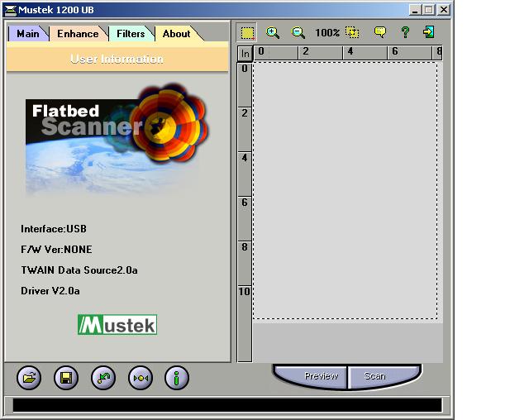Select the About tab
The width and height of the screenshot is (529, 420).
[x=176, y=34]
